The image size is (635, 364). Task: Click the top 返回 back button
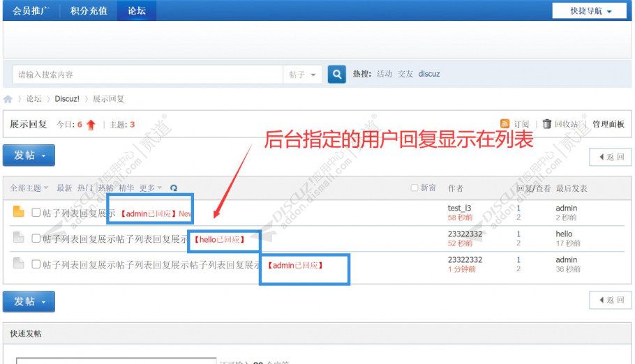coord(611,157)
